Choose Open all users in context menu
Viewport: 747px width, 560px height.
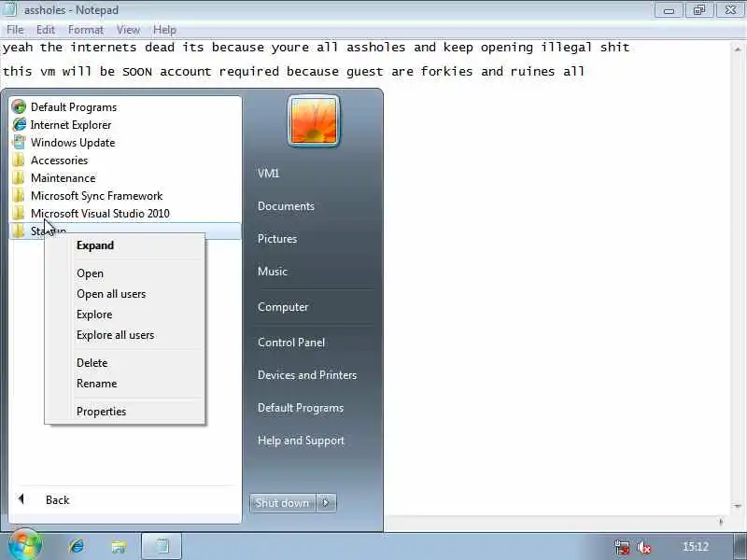click(x=125, y=294)
